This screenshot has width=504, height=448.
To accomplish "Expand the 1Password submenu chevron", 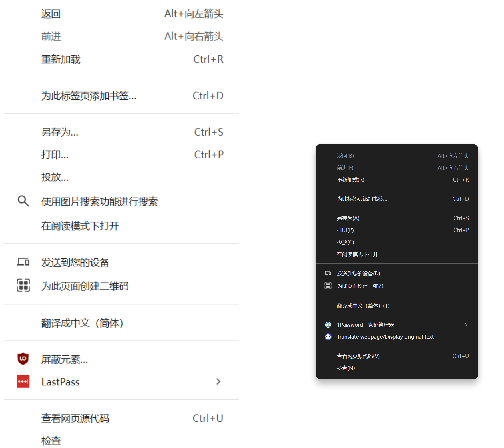I will coord(466,325).
